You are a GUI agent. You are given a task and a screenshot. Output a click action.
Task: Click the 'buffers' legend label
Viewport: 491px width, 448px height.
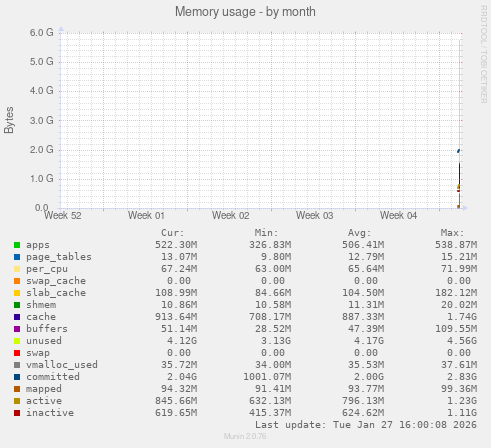click(x=47, y=329)
